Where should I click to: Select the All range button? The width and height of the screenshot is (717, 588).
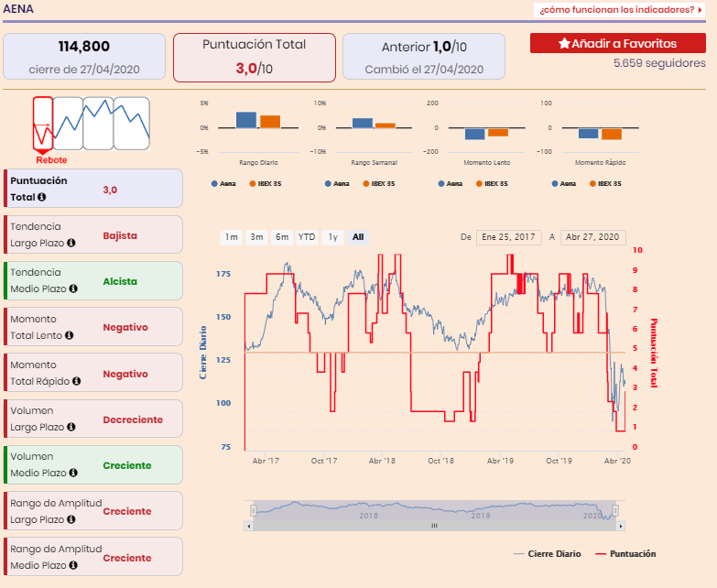[358, 237]
